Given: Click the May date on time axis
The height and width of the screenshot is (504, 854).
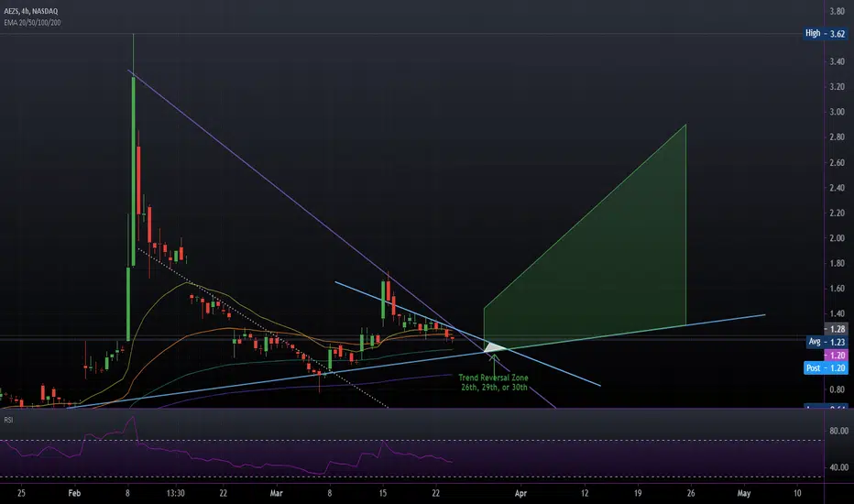Looking at the screenshot, I should tap(743, 493).
